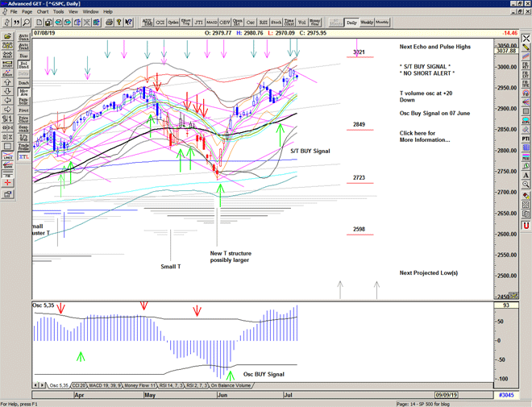Click the MACD study toolbar button
The image size is (532, 407).
click(211, 23)
